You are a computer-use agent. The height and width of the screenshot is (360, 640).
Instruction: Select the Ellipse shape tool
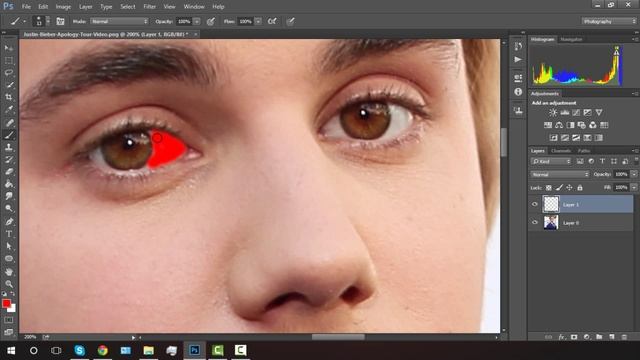coord(9,259)
